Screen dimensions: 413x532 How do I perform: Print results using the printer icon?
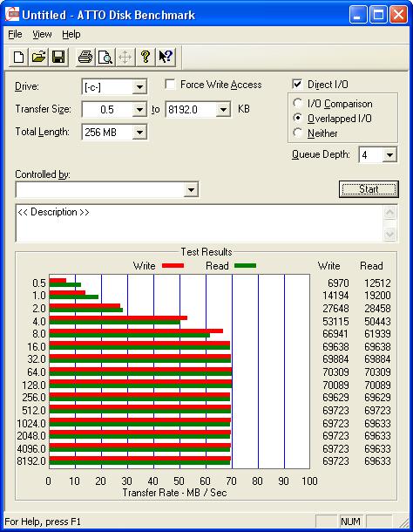coord(85,57)
